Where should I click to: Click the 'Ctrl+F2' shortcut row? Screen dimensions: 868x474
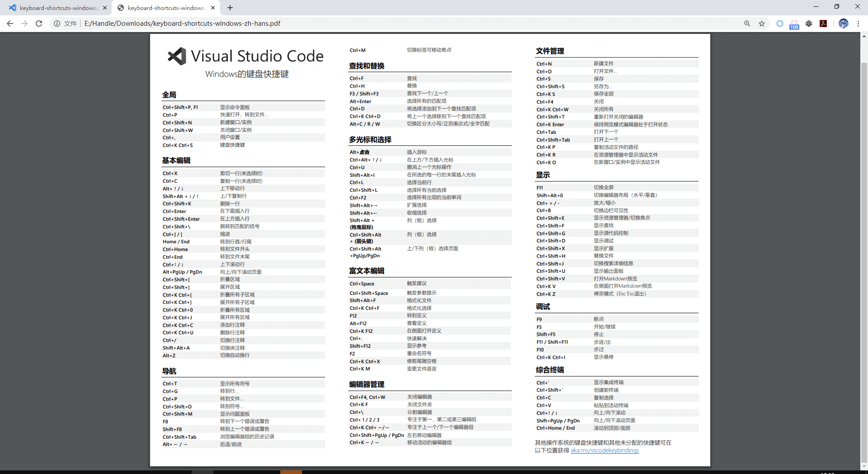[430, 198]
